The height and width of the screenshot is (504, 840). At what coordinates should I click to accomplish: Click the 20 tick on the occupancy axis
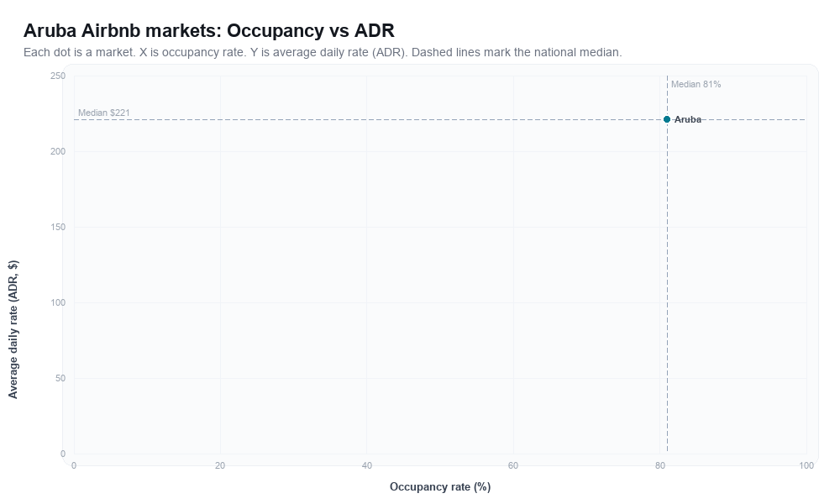(220, 465)
